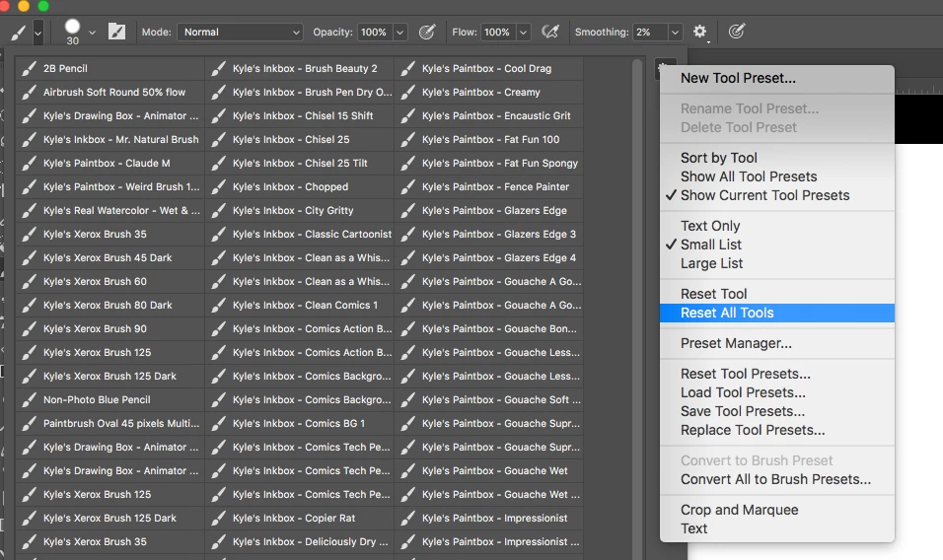Screen dimensions: 943x560
Task: Click the Flow 100% field
Action: (497, 32)
